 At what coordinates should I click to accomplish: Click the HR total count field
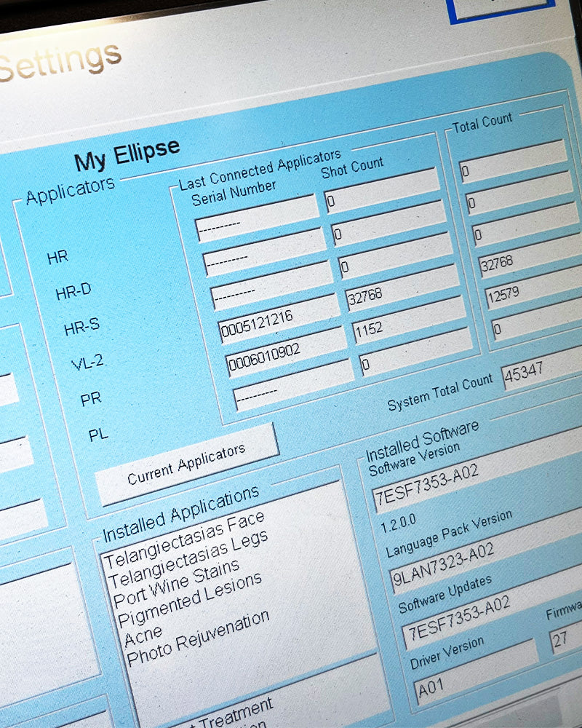pyautogui.click(x=513, y=161)
